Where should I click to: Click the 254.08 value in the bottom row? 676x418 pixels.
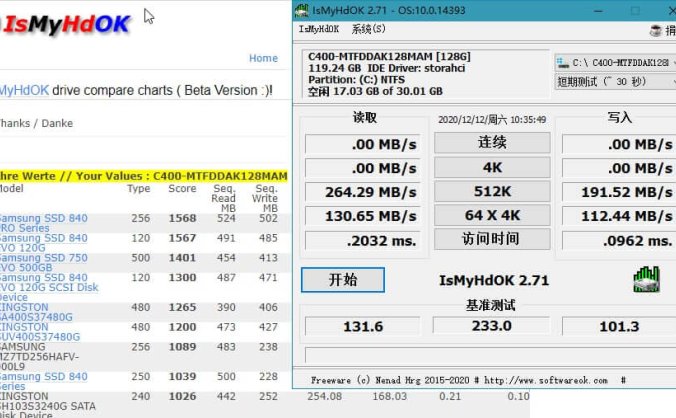tap(324, 396)
